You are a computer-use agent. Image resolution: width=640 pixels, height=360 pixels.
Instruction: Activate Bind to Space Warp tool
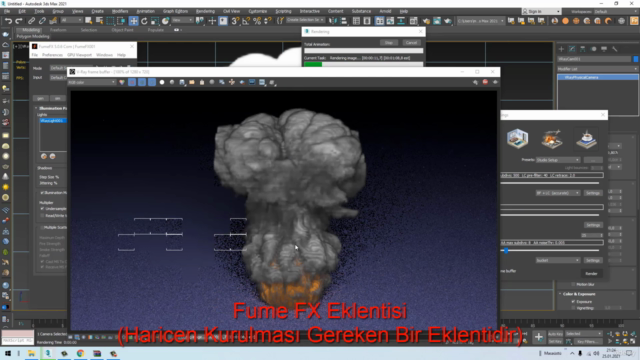pyautogui.click(x=53, y=21)
